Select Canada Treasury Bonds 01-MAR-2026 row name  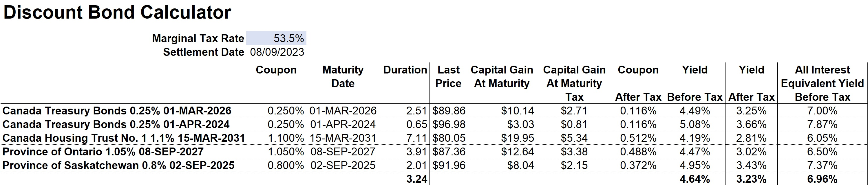117,111
